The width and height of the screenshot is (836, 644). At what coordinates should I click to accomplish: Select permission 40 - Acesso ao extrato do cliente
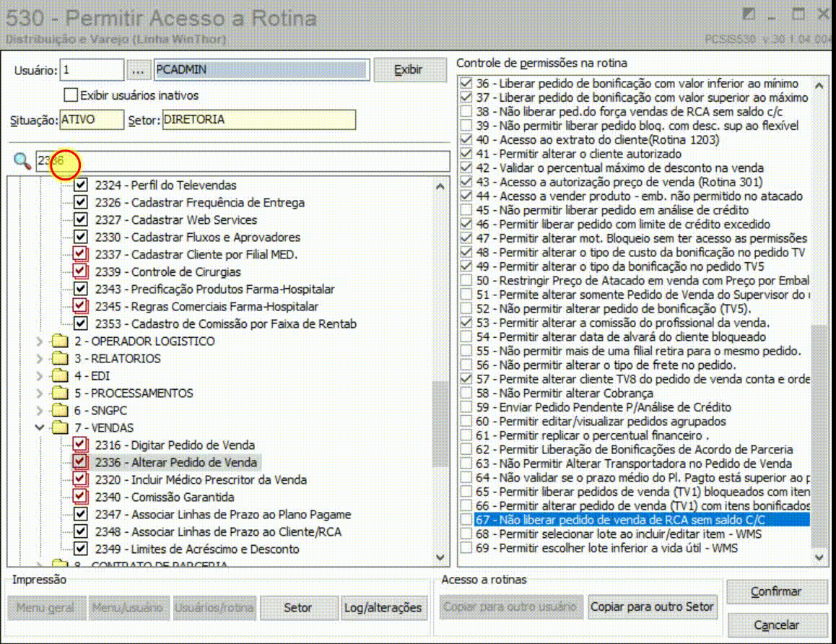click(598, 139)
